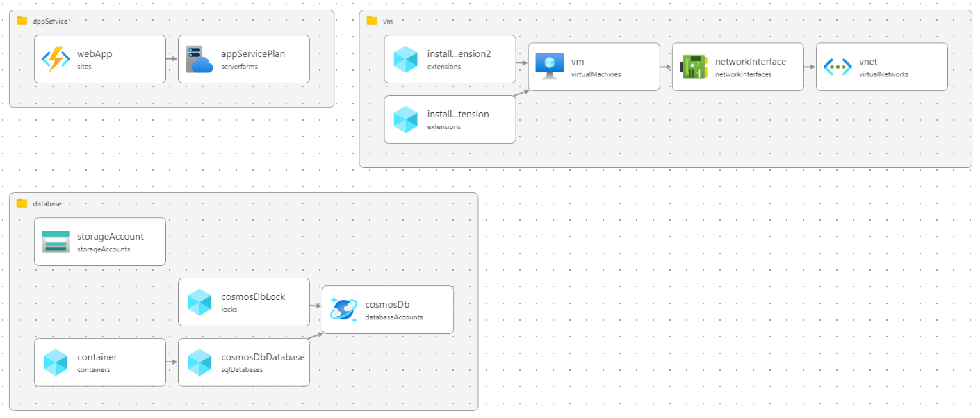Click the appService folder icon

(x=22, y=21)
